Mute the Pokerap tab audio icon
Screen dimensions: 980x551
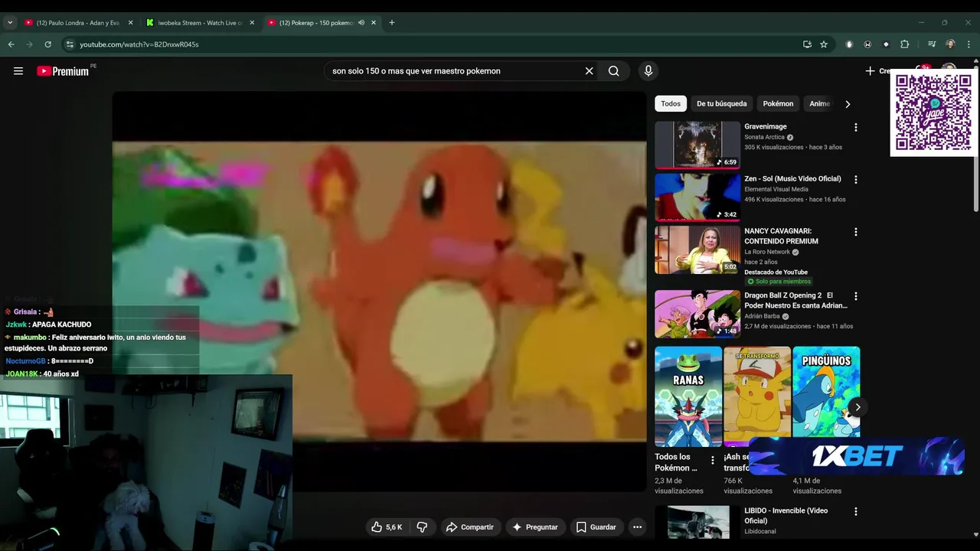click(x=361, y=23)
